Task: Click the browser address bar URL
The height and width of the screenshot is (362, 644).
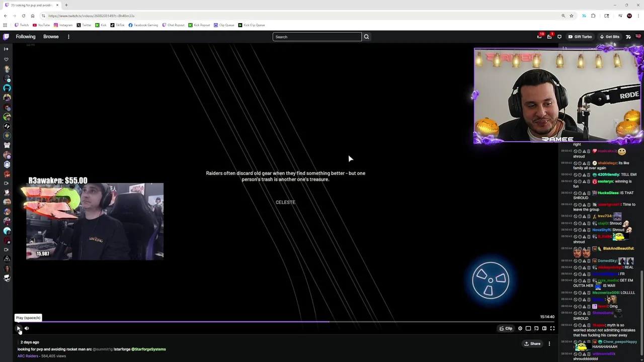Action: coord(91,16)
